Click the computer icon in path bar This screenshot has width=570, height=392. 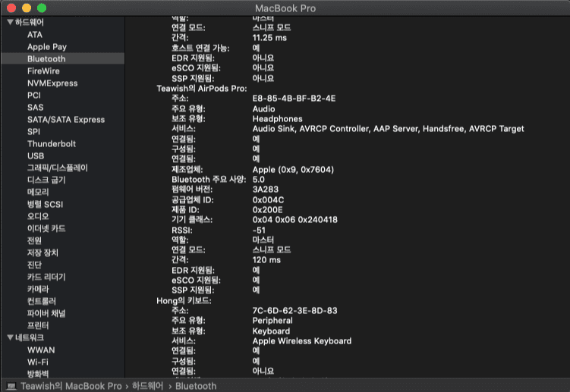(11, 386)
